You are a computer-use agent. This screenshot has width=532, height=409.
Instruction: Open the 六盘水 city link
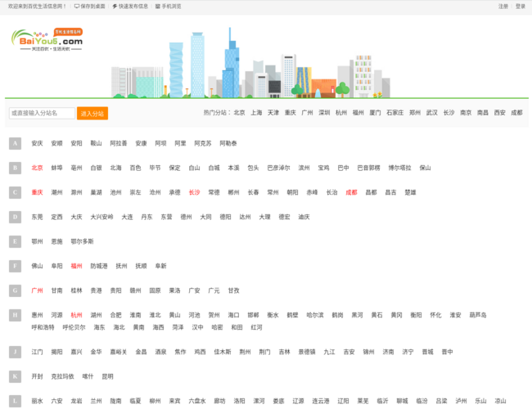click(x=197, y=401)
